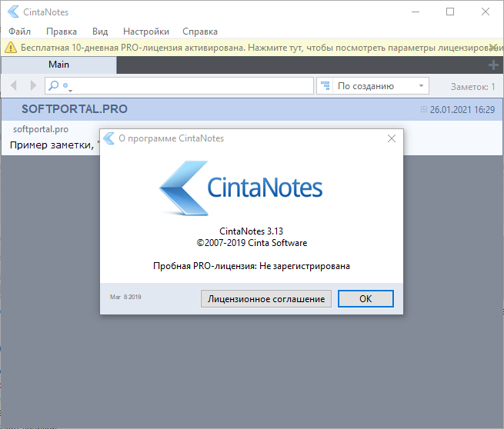This screenshot has width=504, height=429.
Task: Open the Вид menu
Action: (100, 32)
